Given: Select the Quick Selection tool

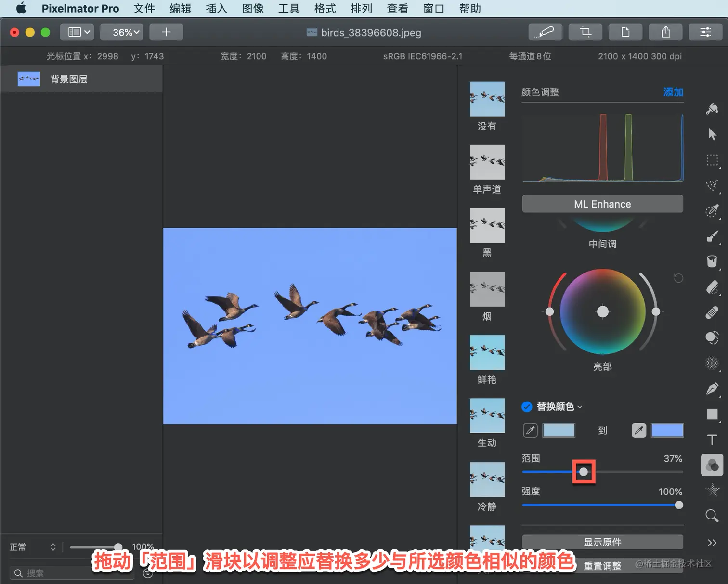Looking at the screenshot, I should tap(712, 185).
